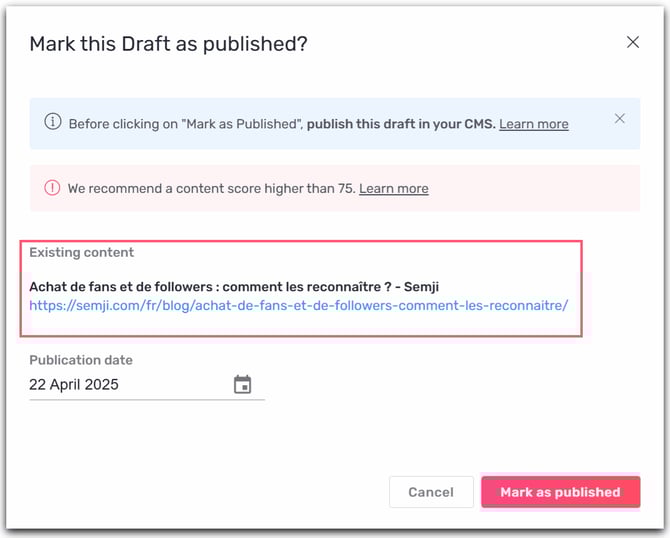Confirm with Mark as published button
The image size is (670, 538).
coord(561,492)
